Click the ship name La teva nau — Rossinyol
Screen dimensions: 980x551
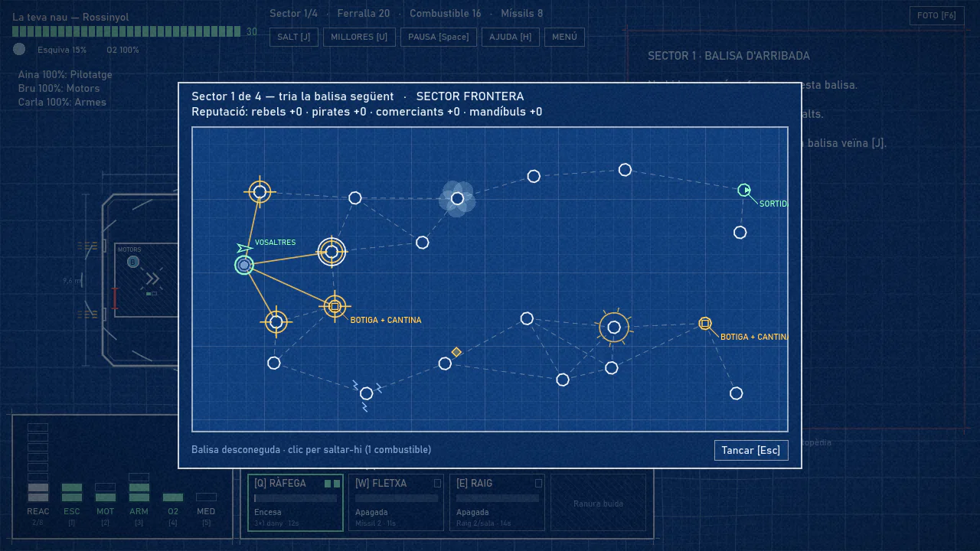(70, 17)
